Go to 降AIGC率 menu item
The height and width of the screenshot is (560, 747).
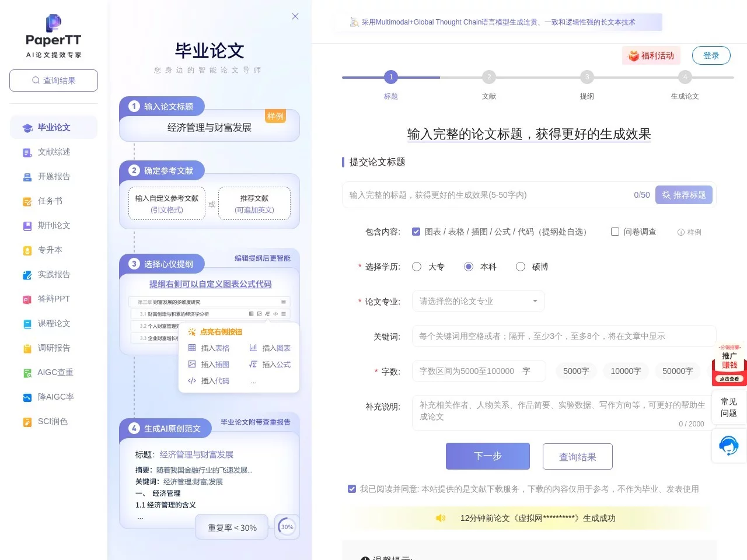coord(55,397)
